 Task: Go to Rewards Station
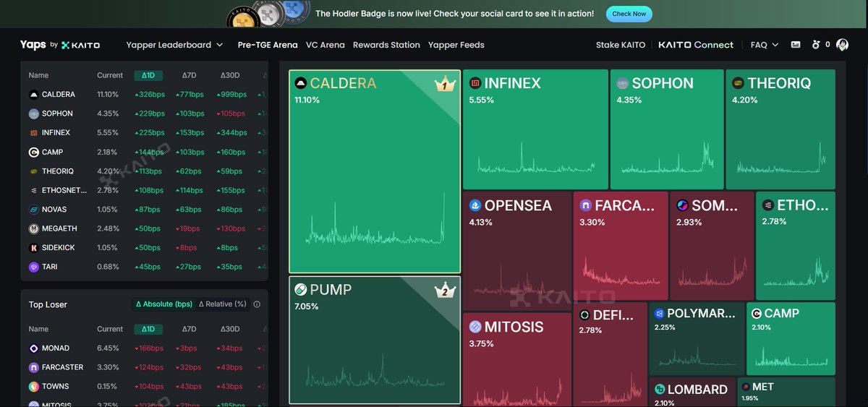(x=386, y=45)
